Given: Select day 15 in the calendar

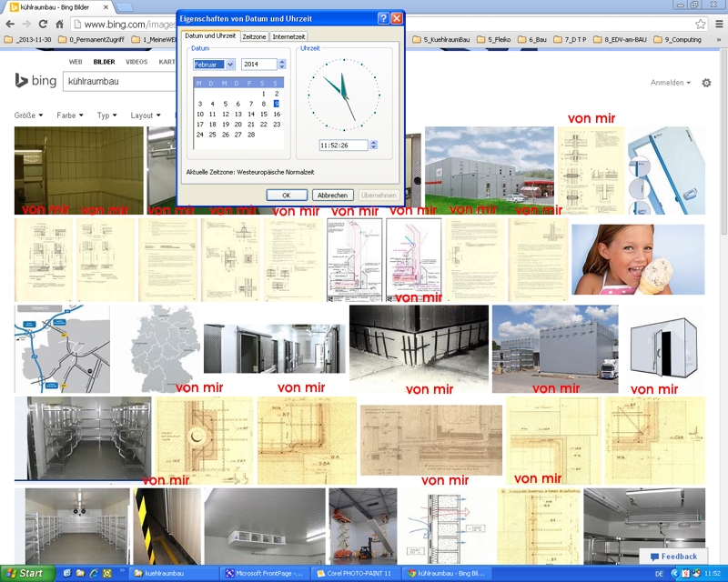Looking at the screenshot, I should (x=263, y=114).
